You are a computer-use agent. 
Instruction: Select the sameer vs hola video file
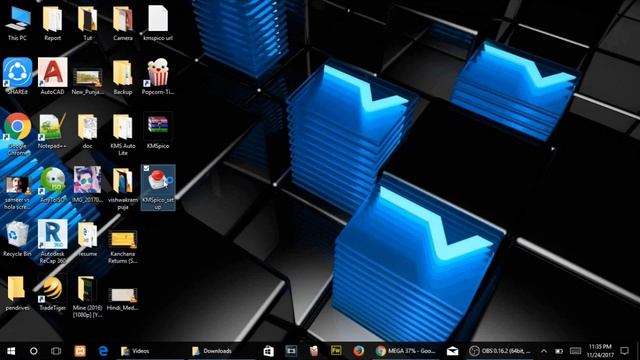click(18, 193)
